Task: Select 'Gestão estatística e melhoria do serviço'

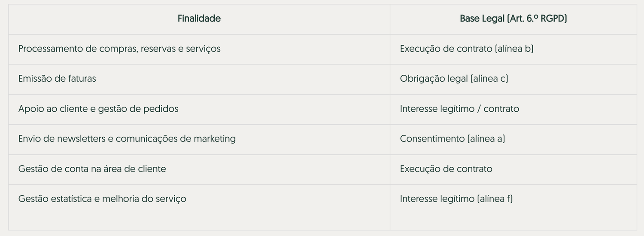Action: click(102, 199)
